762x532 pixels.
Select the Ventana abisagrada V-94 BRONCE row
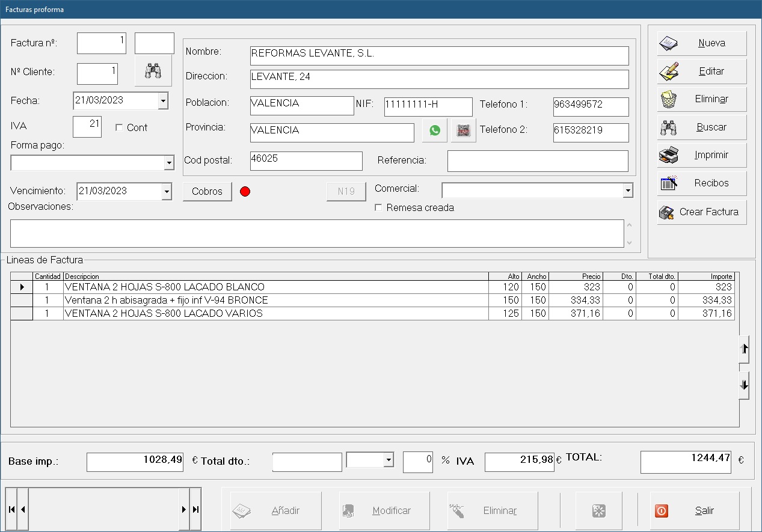[x=275, y=300]
